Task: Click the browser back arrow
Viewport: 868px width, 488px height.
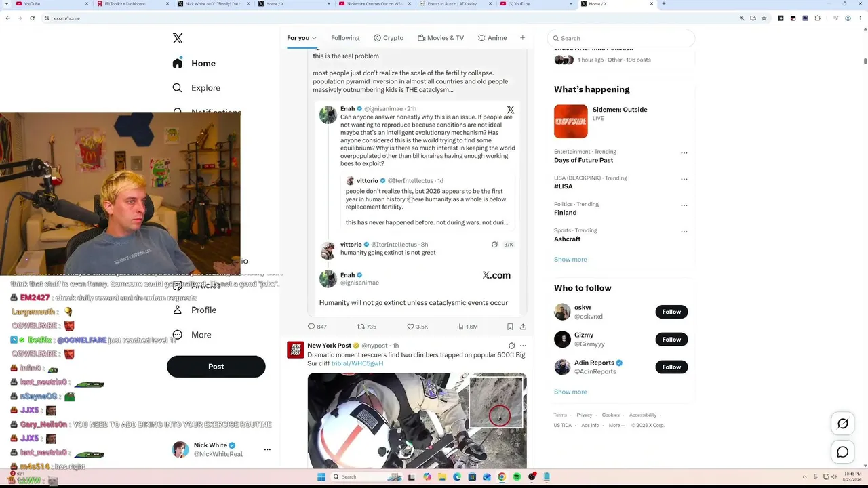Action: pyautogui.click(x=7, y=18)
